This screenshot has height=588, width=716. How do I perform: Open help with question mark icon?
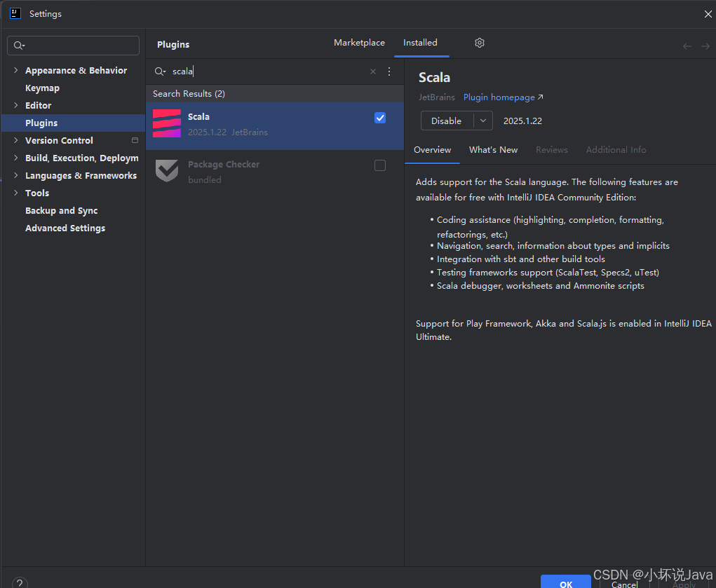(20, 583)
